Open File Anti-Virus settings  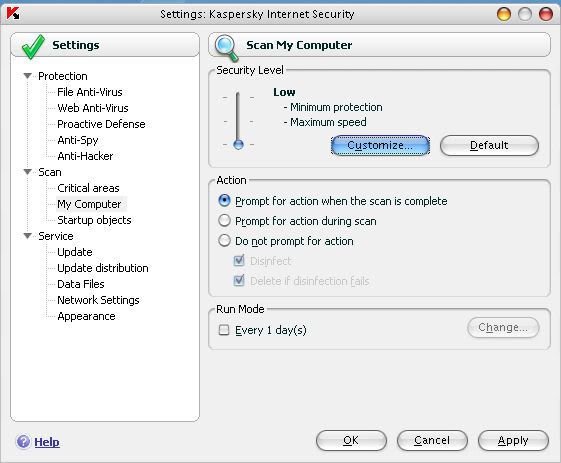tap(89, 92)
